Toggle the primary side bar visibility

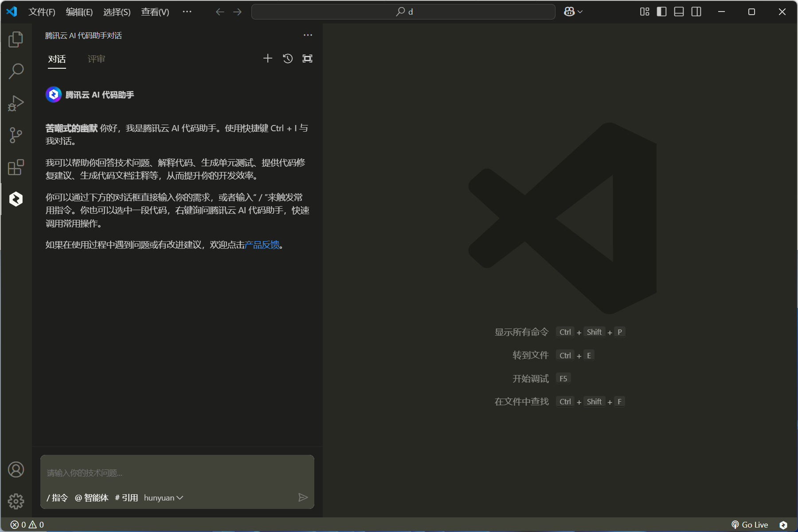click(x=661, y=12)
